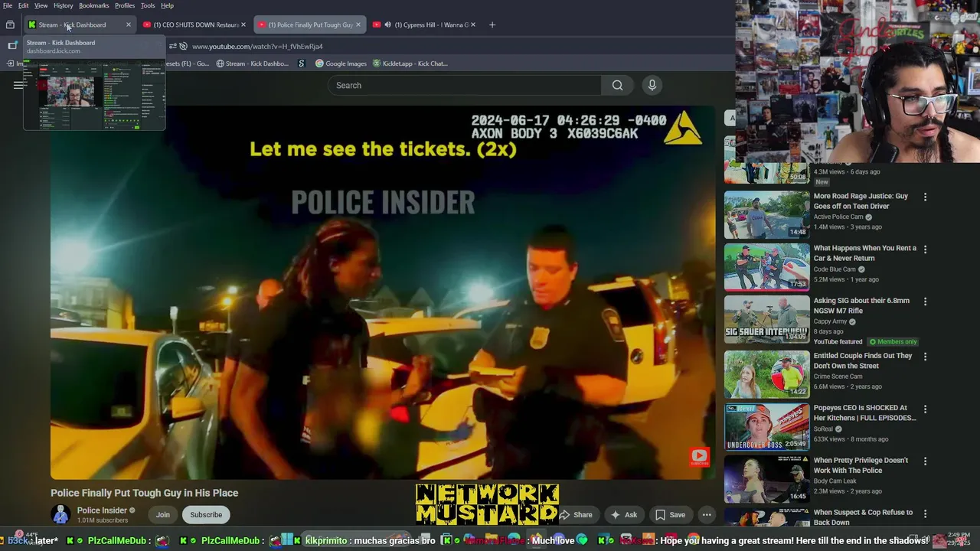Open more actions ellipsis below video

[707, 514]
